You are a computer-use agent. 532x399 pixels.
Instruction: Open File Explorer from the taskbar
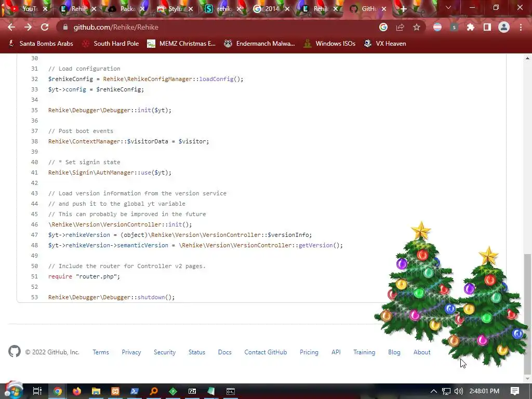point(96,391)
